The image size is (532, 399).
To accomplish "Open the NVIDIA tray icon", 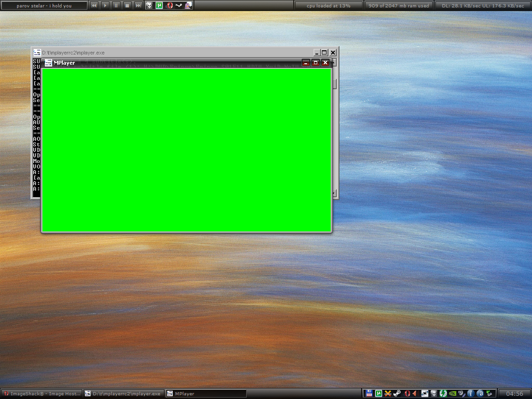I will coord(453,393).
